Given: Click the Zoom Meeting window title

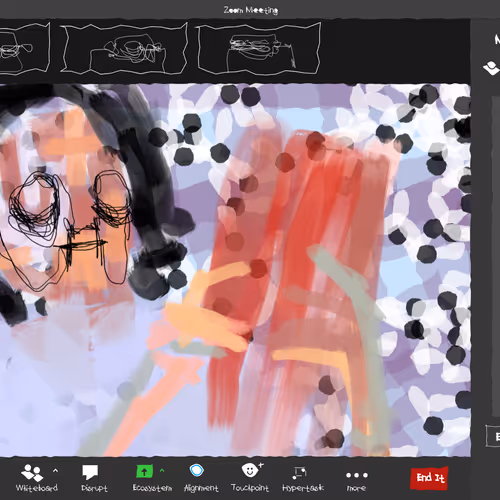Looking at the screenshot, I should (251, 10).
